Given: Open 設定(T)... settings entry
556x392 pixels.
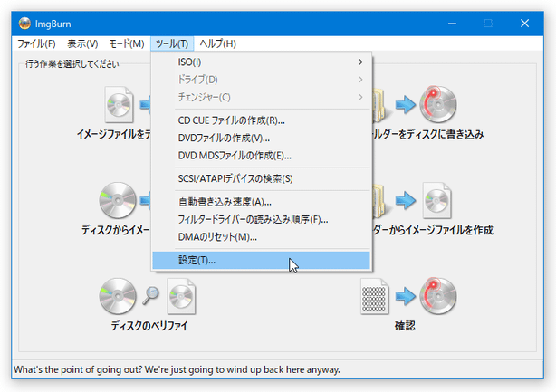Looking at the screenshot, I should [x=262, y=260].
